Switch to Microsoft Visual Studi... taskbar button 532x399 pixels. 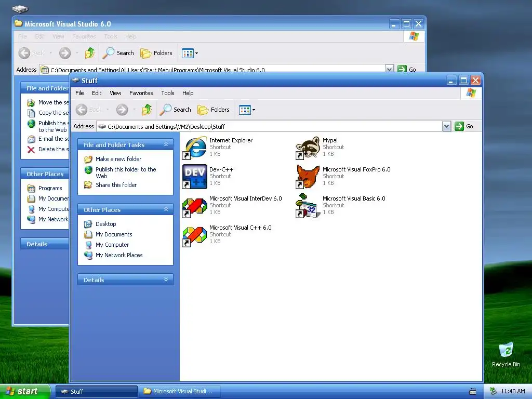[x=179, y=392]
